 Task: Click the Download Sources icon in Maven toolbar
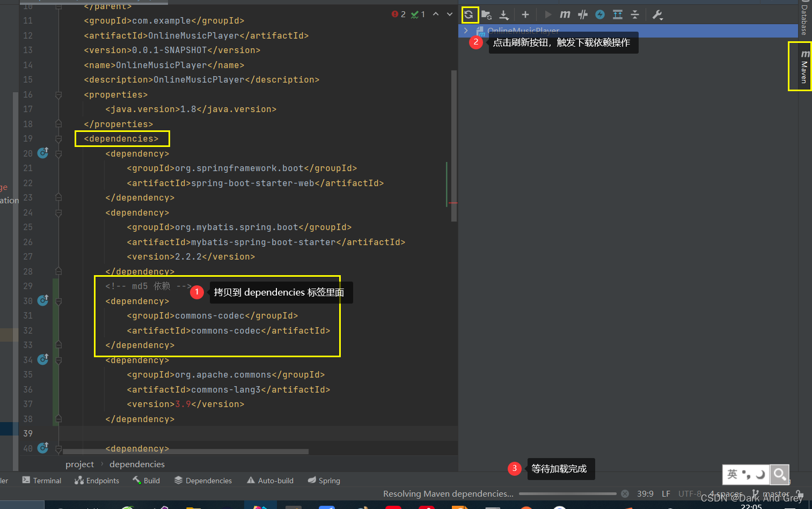pos(504,14)
